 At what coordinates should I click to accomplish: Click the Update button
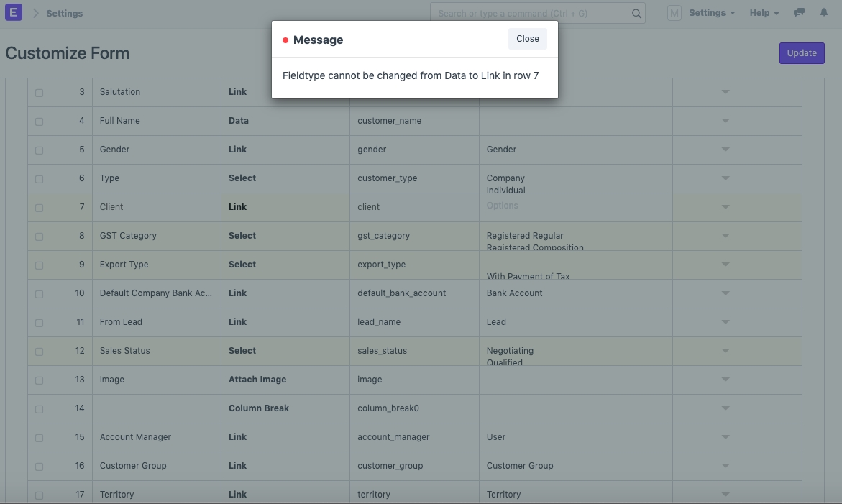point(801,53)
